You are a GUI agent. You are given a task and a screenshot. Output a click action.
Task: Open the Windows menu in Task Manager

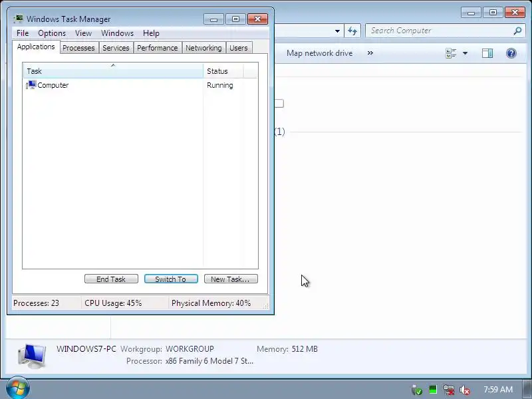click(118, 33)
